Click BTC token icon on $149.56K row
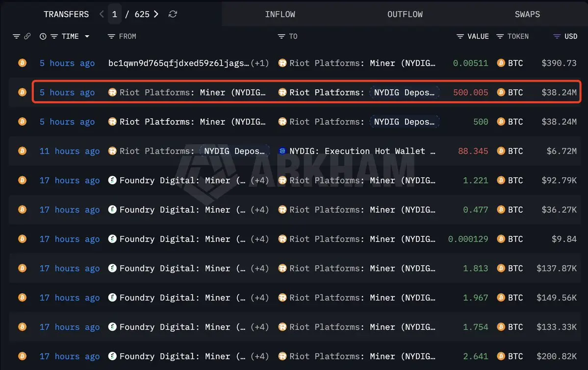 pos(501,297)
